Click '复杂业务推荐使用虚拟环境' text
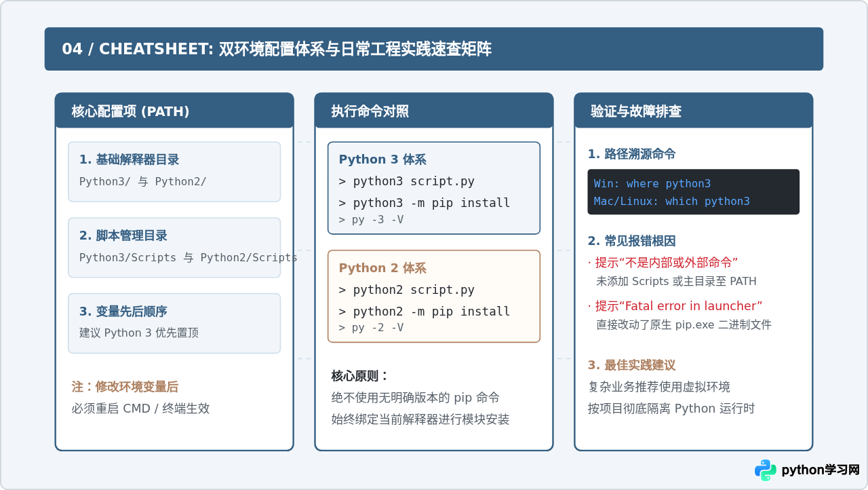 tap(659, 387)
